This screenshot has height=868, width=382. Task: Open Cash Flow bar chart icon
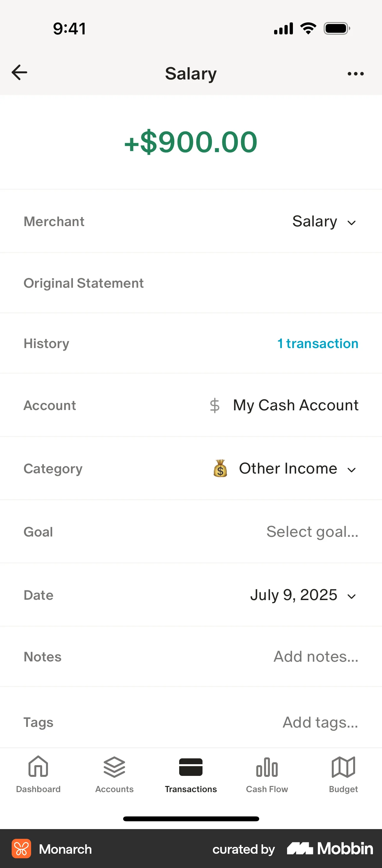click(x=267, y=767)
